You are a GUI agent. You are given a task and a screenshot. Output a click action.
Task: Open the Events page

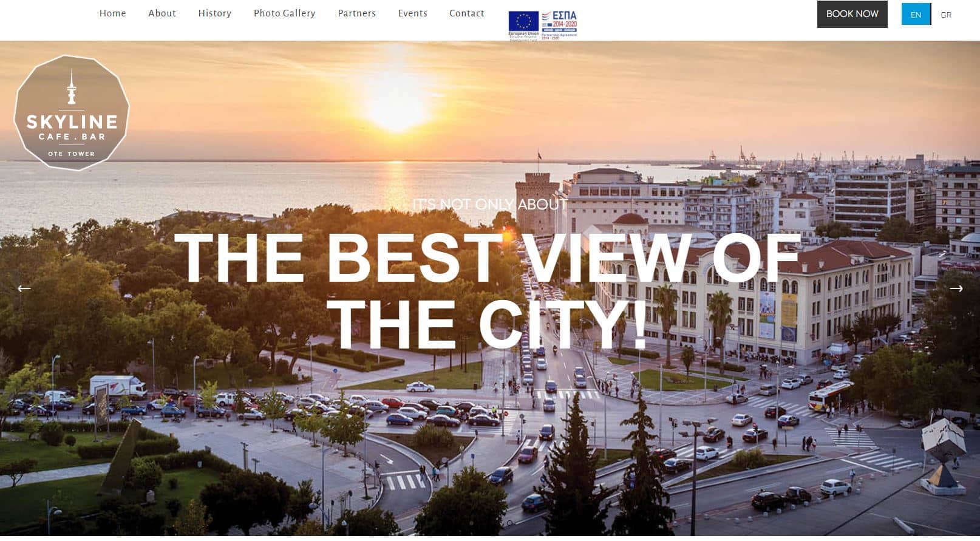point(413,13)
